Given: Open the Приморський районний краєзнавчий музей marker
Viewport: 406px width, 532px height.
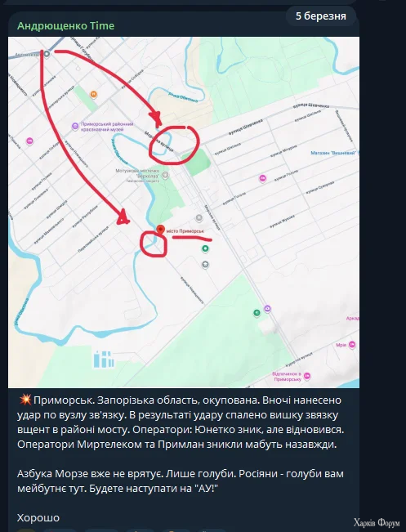Looking at the screenshot, I should point(75,127).
